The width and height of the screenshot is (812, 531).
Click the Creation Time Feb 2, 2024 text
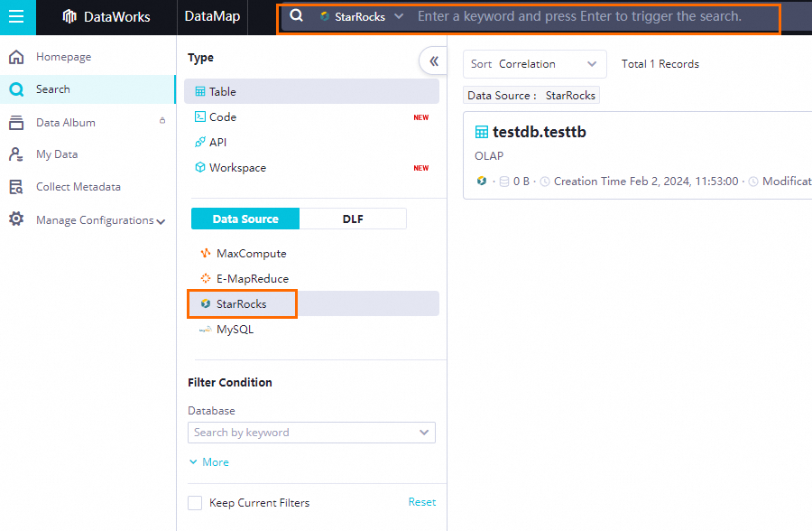tap(646, 182)
